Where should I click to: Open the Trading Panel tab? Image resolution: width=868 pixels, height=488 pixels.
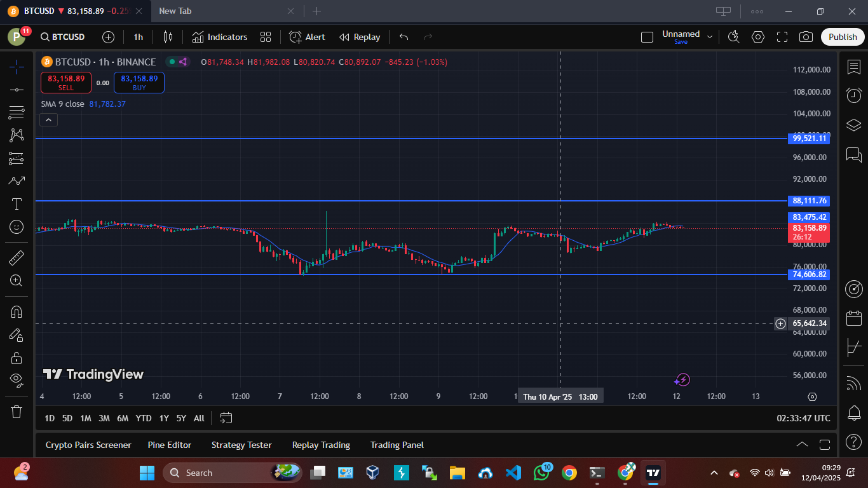click(x=397, y=445)
